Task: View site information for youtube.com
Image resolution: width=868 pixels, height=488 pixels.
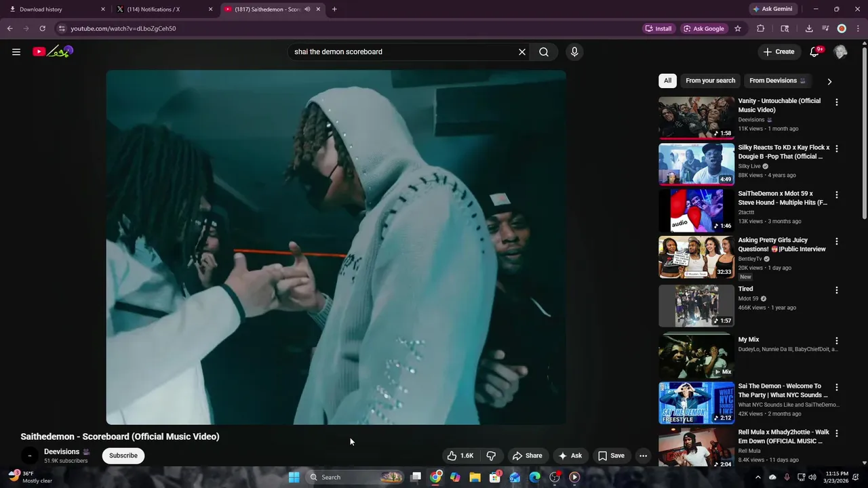Action: 62,28
